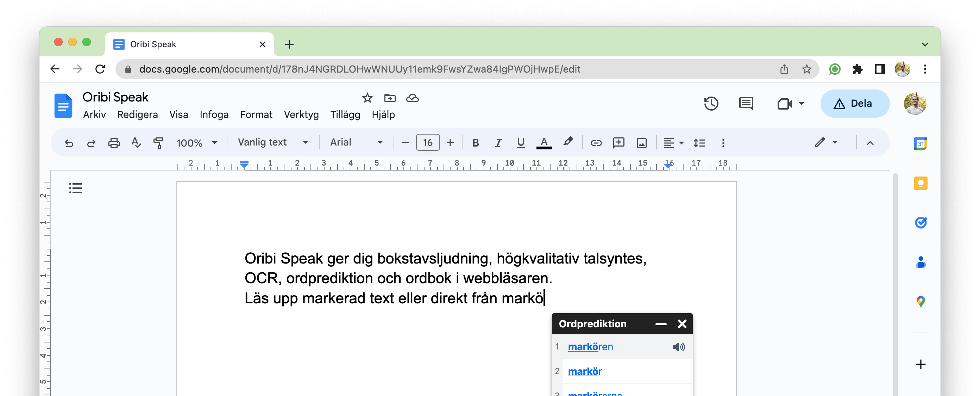Open the Verktyg menu

(x=301, y=115)
